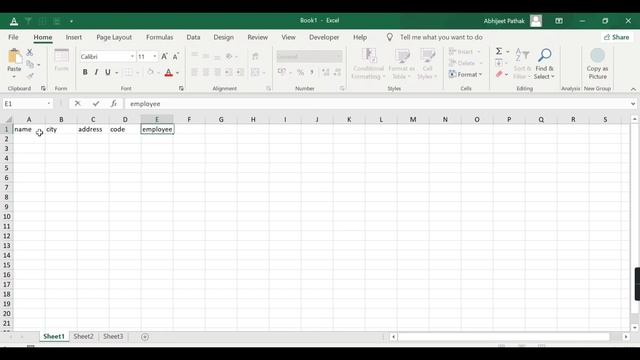Viewport: 640px width, 360px height.
Task: Click the Paste clipboard icon
Action: 14,56
